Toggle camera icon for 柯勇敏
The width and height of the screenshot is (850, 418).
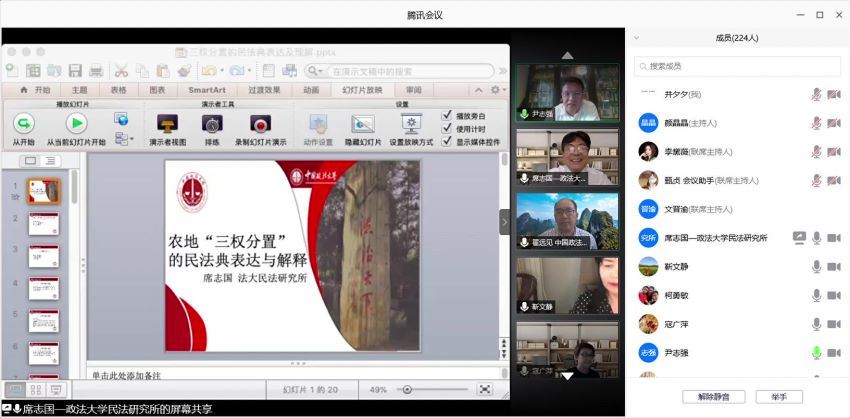tap(834, 295)
